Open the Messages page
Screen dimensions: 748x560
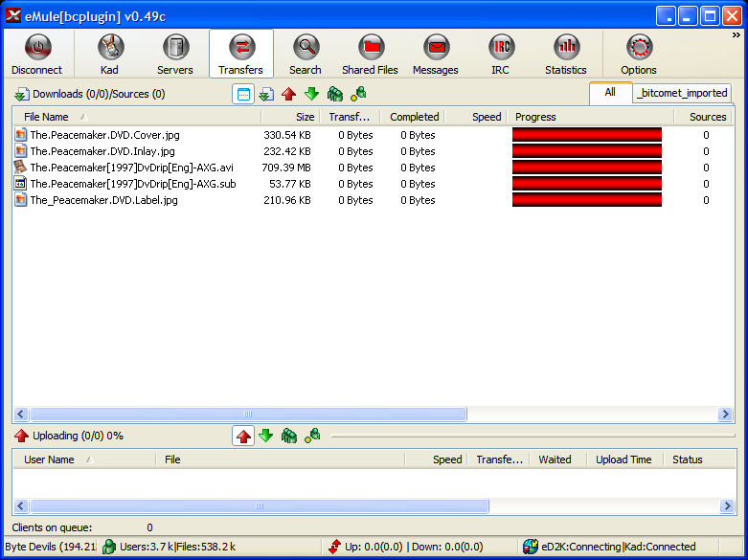(x=436, y=54)
